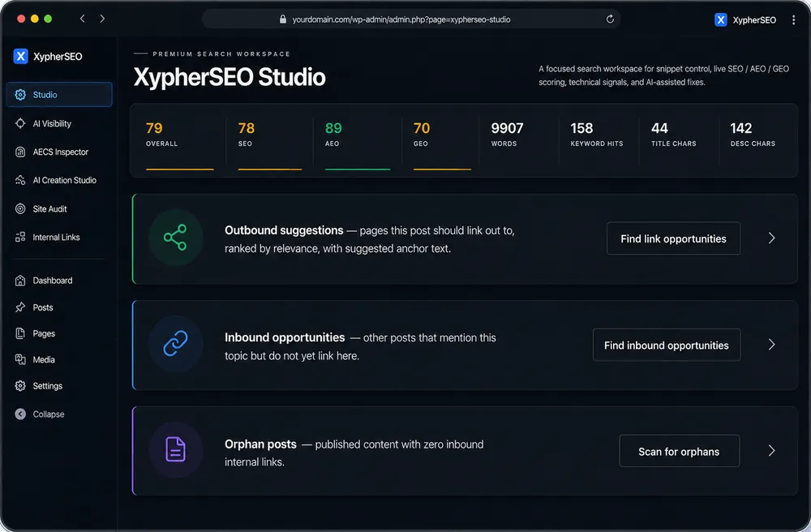Go back with browser back arrow

[x=82, y=19]
